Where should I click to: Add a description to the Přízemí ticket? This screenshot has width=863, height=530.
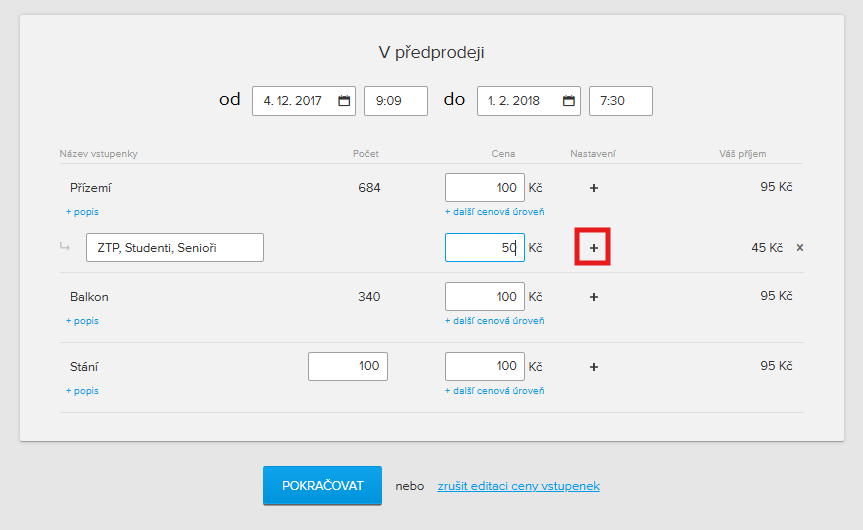[82, 212]
